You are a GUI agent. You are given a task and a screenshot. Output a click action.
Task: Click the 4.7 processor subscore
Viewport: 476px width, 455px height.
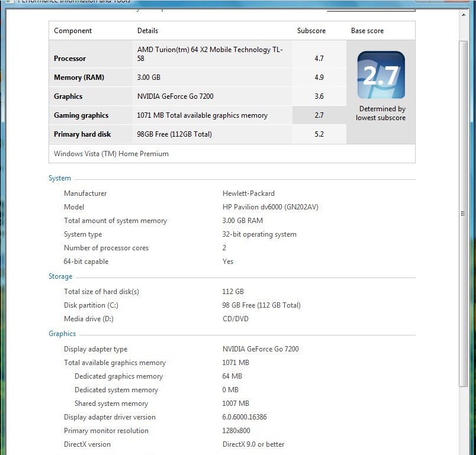pos(319,58)
